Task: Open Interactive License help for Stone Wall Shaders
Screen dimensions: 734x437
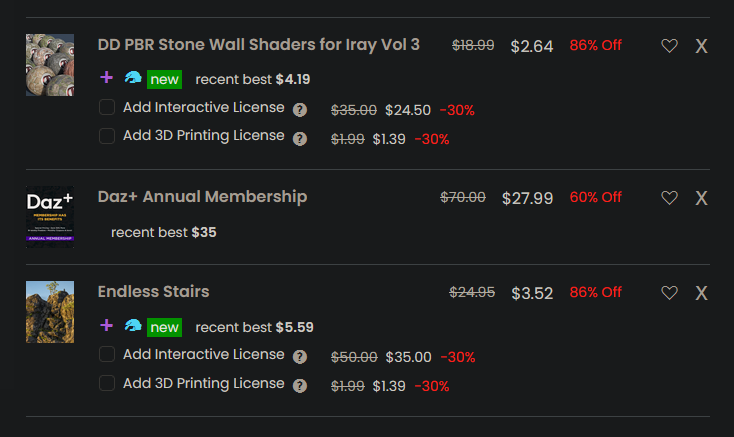Action: coord(299,110)
